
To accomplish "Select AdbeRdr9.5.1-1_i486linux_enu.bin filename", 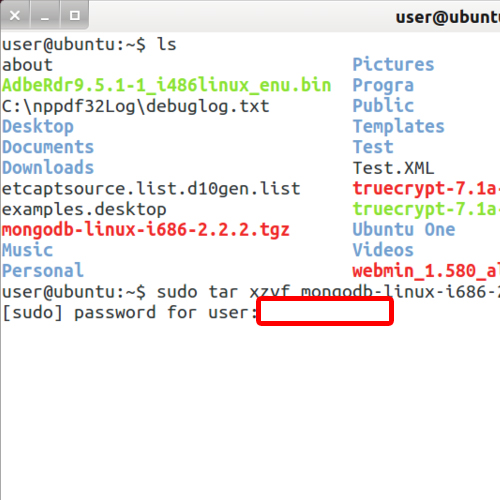I will coord(167,86).
